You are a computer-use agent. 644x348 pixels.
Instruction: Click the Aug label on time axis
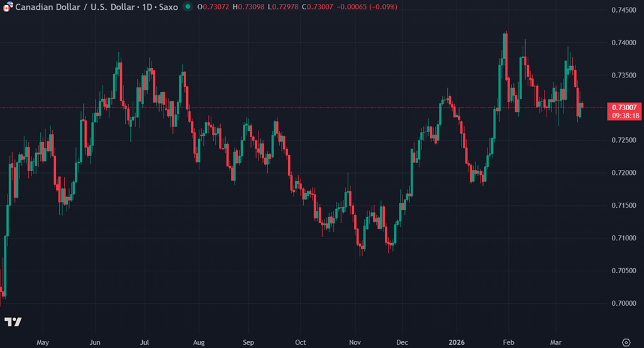[199, 342]
